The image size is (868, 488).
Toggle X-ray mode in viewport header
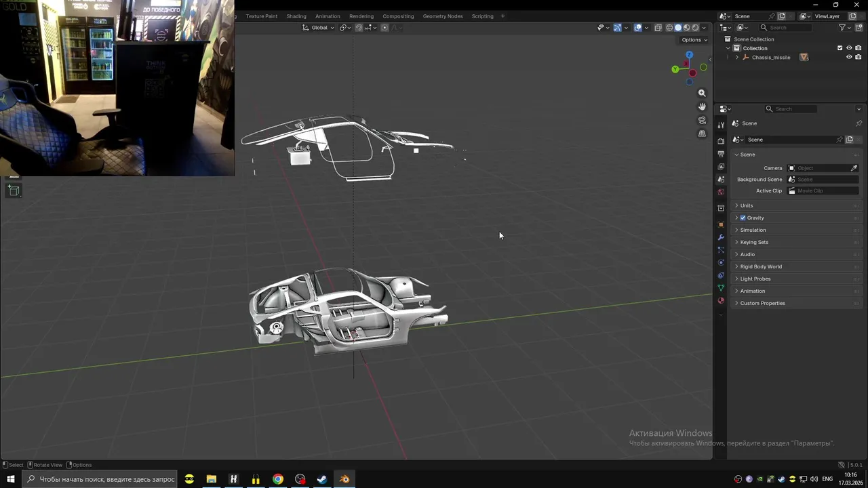click(x=658, y=28)
